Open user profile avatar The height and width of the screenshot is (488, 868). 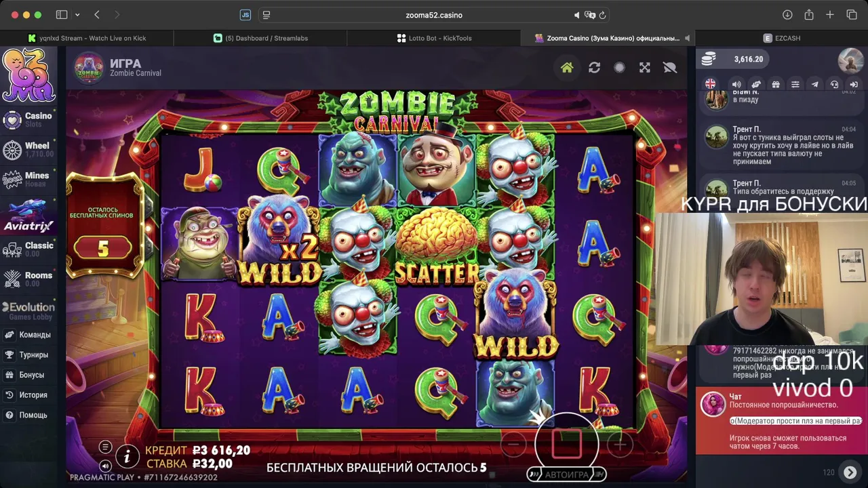click(850, 60)
